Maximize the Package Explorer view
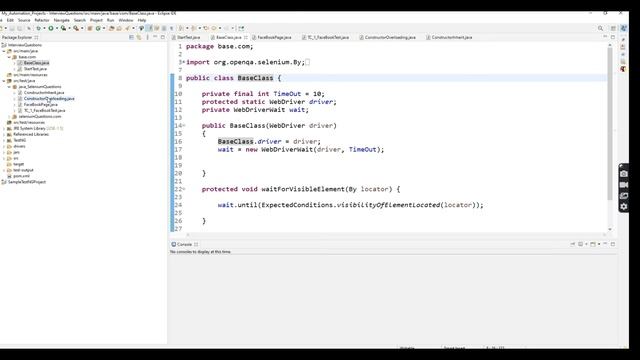 (163, 37)
